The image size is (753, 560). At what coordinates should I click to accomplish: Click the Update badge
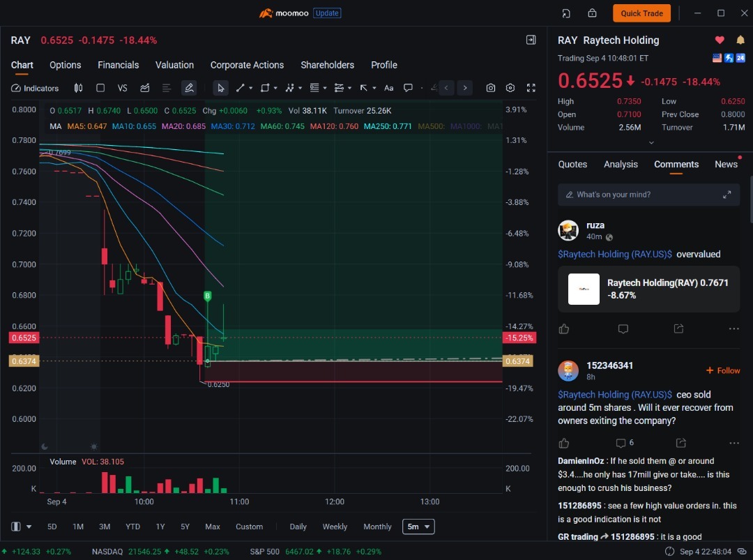coord(327,13)
